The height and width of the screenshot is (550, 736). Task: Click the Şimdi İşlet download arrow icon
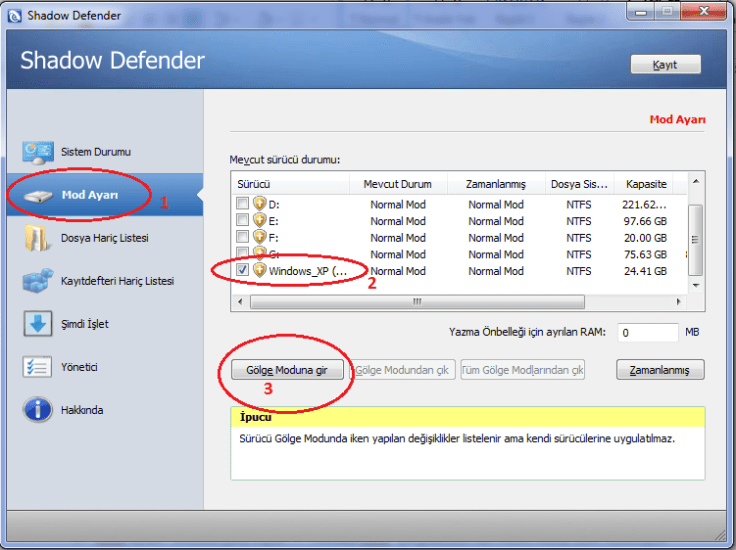tap(37, 324)
